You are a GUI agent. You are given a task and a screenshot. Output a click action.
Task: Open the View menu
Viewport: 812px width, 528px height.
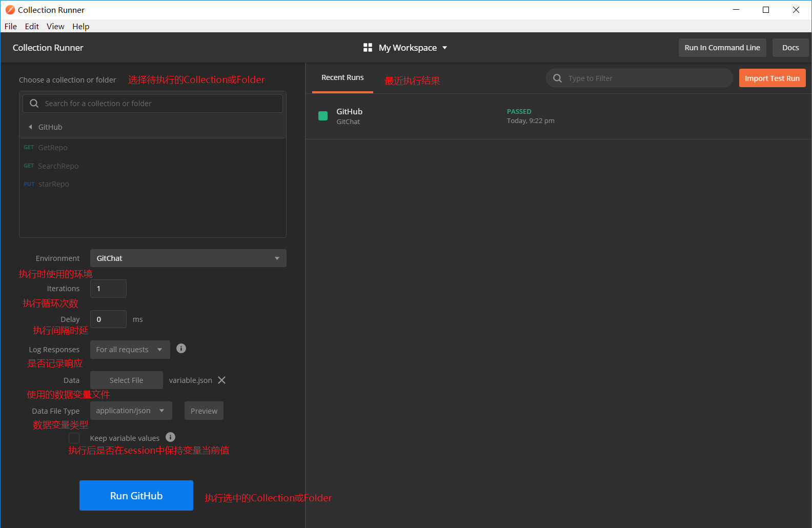click(55, 26)
